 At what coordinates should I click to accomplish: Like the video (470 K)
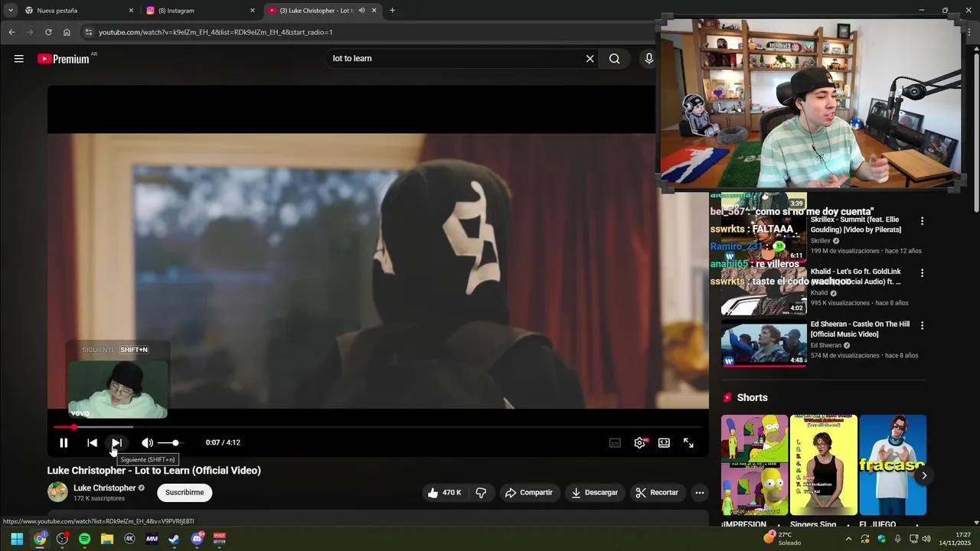tap(445, 493)
